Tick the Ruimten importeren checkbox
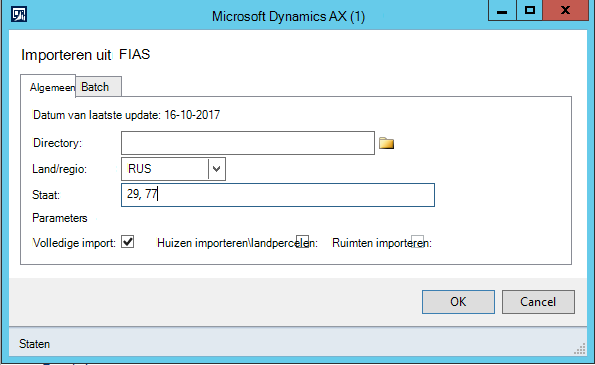The image size is (595, 365). point(417,242)
